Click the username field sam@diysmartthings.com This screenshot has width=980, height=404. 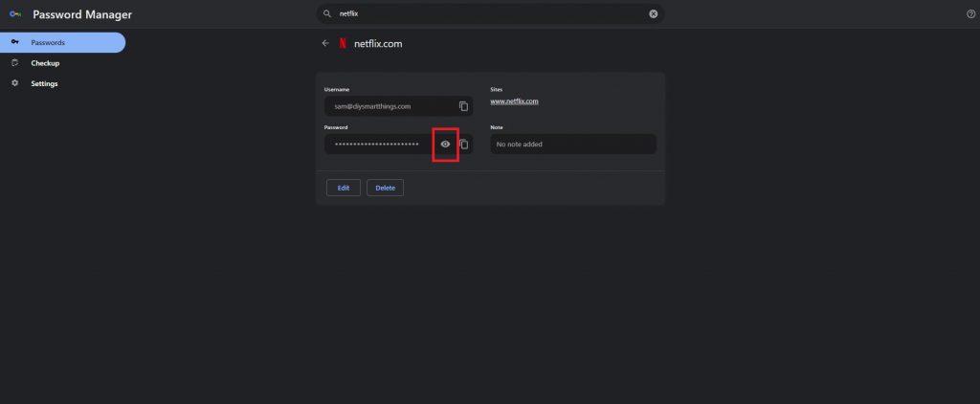399,106
